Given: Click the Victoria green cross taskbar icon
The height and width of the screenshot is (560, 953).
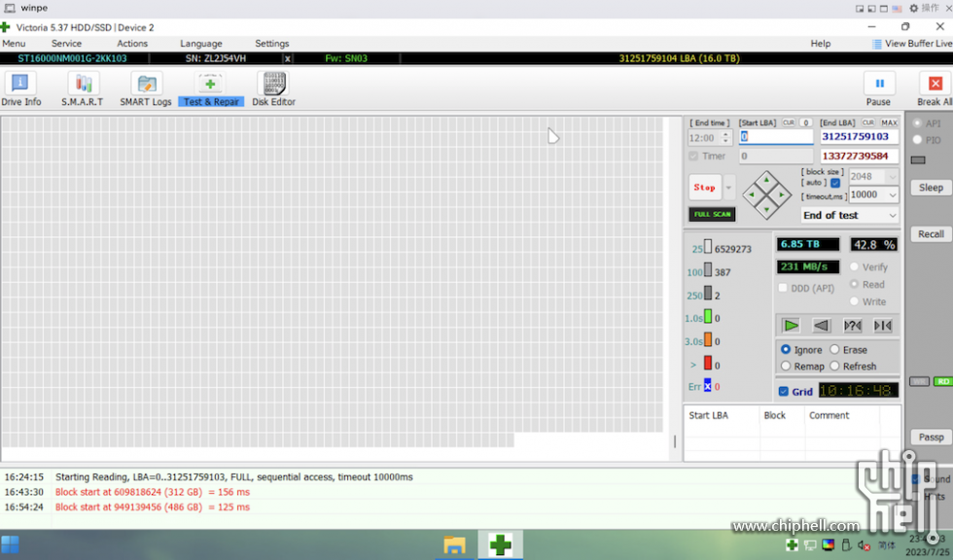Looking at the screenshot, I should coord(500,544).
